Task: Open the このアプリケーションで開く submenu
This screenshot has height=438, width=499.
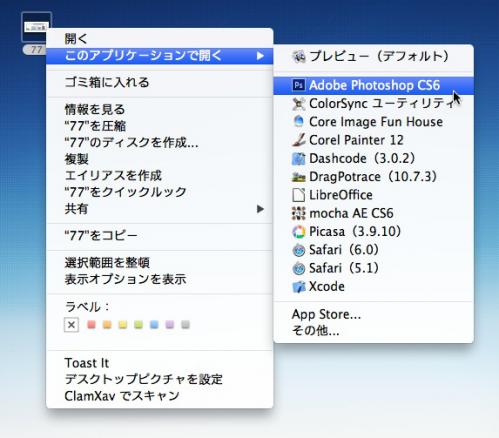Action: coord(160,56)
